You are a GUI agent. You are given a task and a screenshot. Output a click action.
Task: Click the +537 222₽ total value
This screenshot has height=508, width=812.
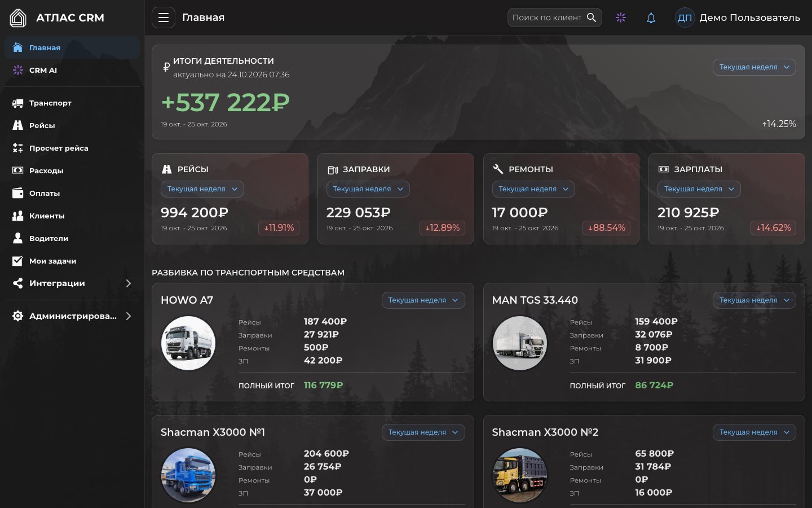click(226, 103)
